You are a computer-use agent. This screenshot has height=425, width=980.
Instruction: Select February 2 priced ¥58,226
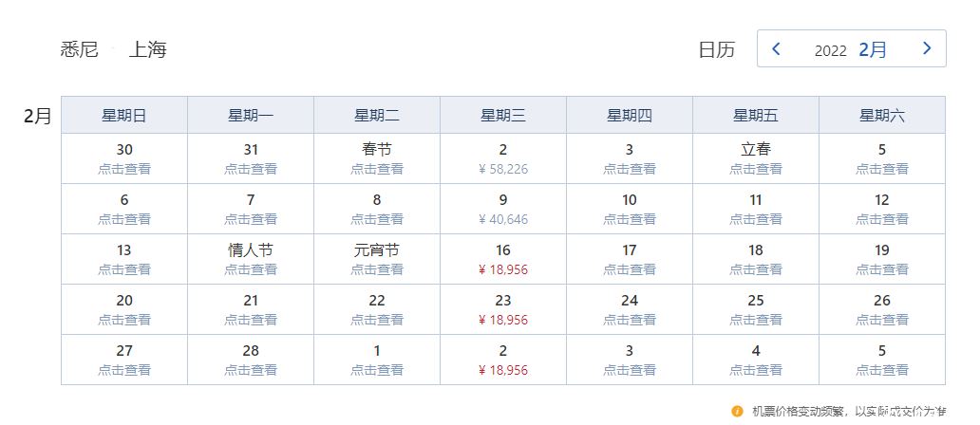503,158
